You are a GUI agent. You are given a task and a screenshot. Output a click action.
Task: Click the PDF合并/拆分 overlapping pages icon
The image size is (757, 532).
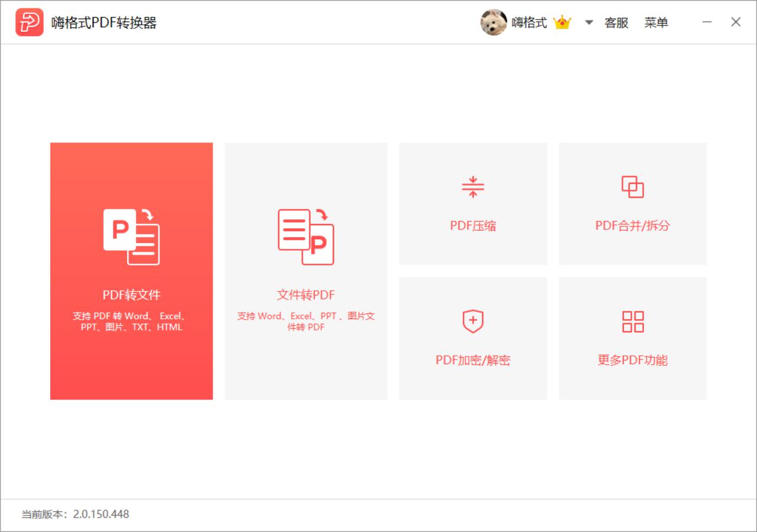pyautogui.click(x=632, y=187)
